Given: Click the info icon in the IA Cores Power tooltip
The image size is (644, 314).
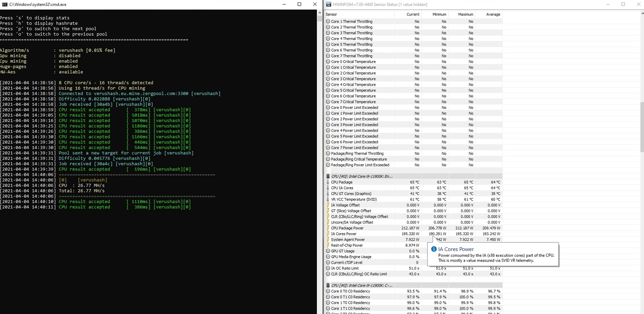Looking at the screenshot, I should coord(434,249).
